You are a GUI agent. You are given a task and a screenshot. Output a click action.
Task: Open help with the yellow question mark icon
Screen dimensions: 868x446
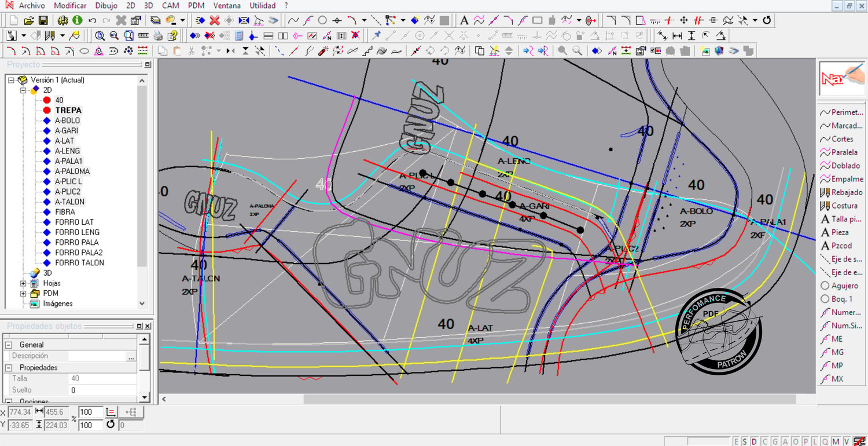[x=172, y=36]
